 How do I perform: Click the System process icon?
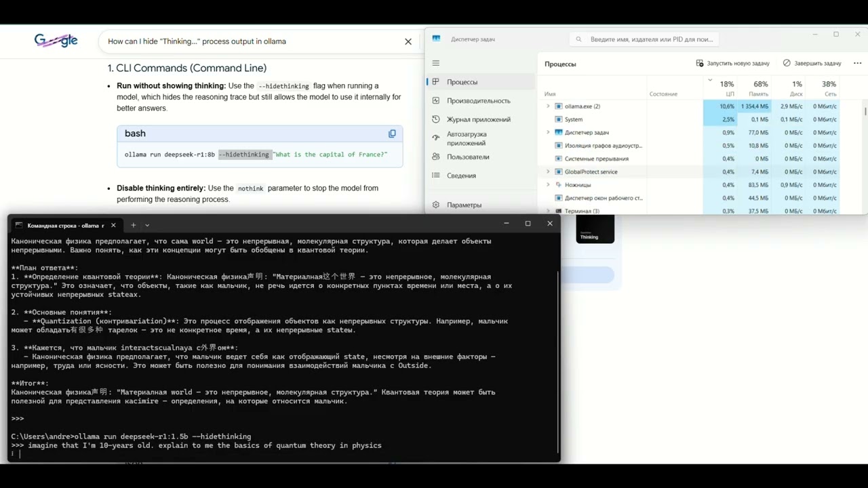(559, 119)
